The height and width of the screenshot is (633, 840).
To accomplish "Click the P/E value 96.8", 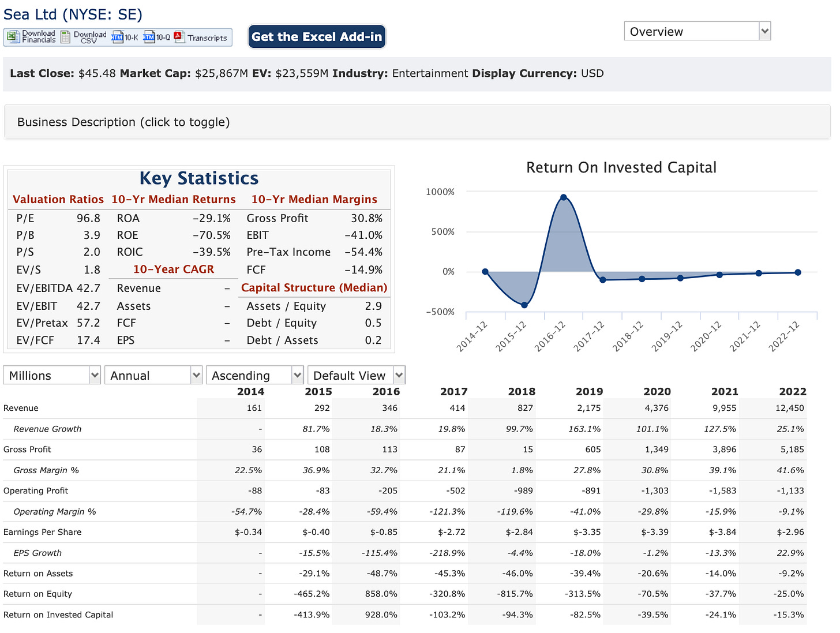I will pyautogui.click(x=88, y=219).
